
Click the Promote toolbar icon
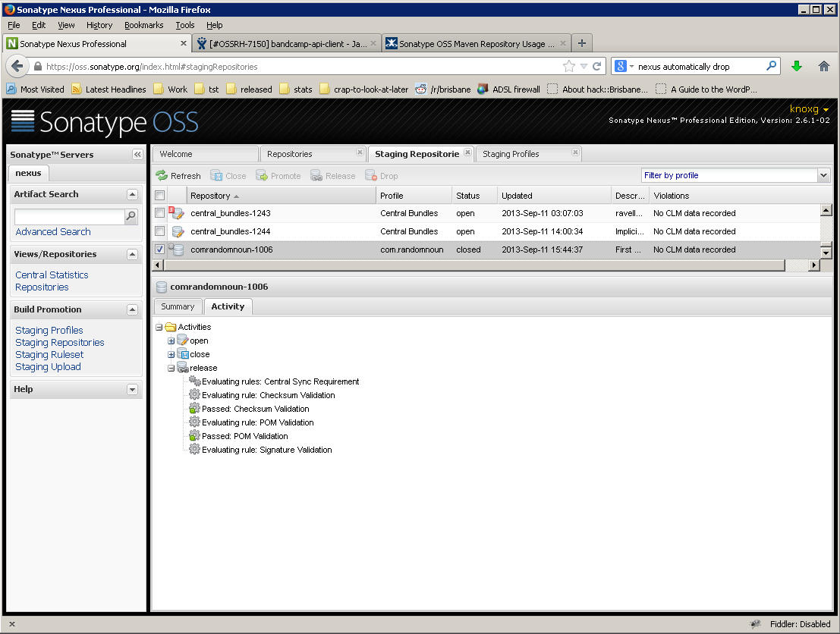[x=262, y=176]
